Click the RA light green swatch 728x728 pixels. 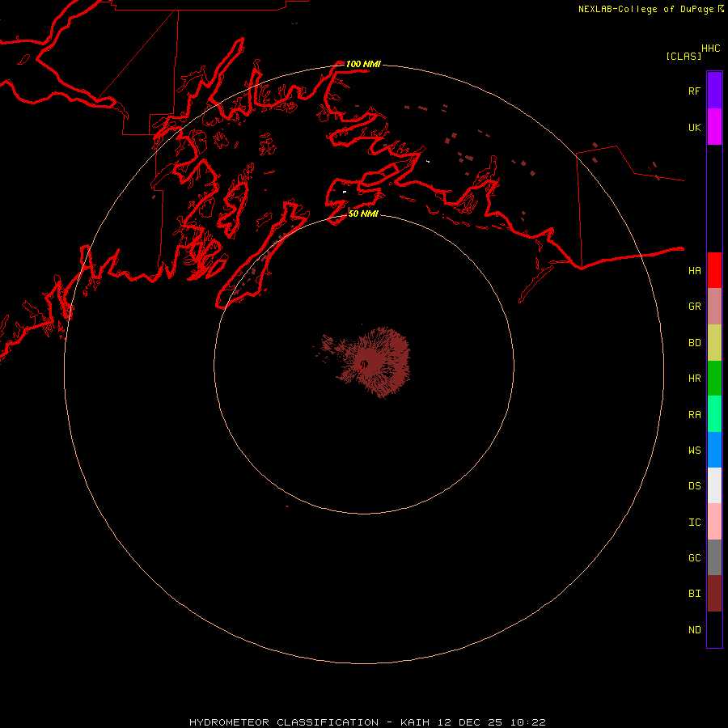714,414
